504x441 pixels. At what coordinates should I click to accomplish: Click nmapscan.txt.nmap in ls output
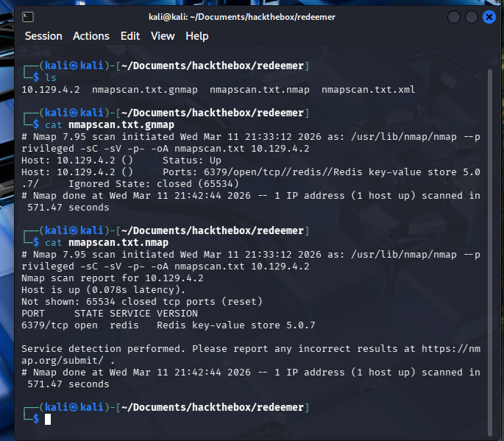click(260, 89)
